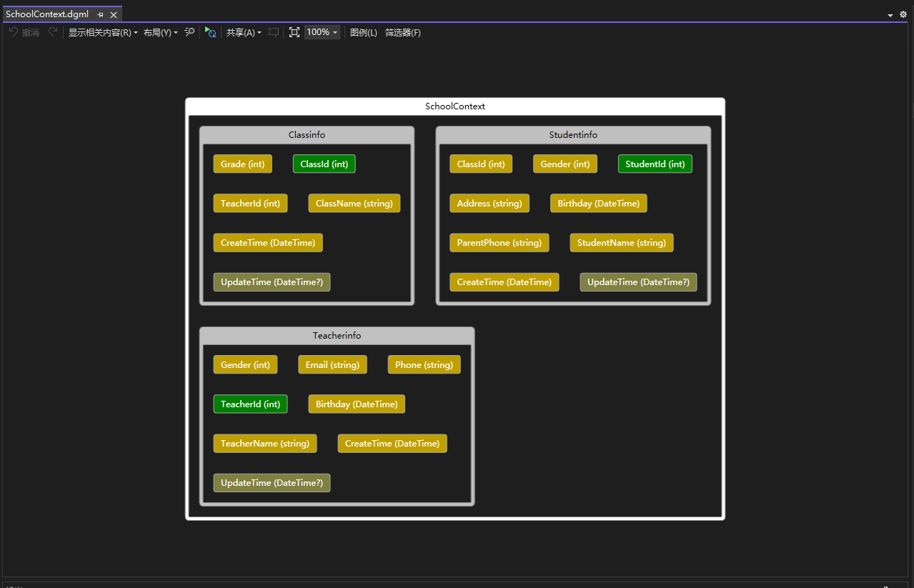The height and width of the screenshot is (588, 914).
Task: Click the comment icon next to 共享
Action: (273, 32)
